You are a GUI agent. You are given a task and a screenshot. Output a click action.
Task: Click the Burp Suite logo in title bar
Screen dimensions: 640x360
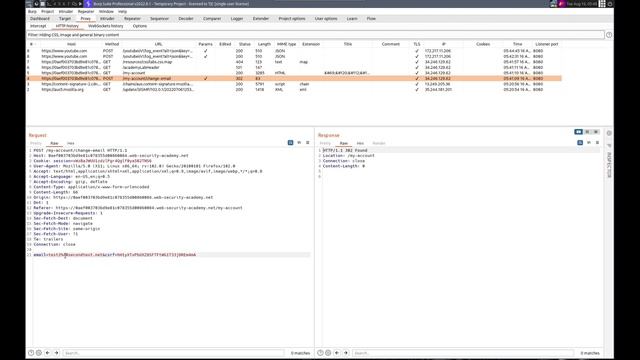(x=88, y=4)
